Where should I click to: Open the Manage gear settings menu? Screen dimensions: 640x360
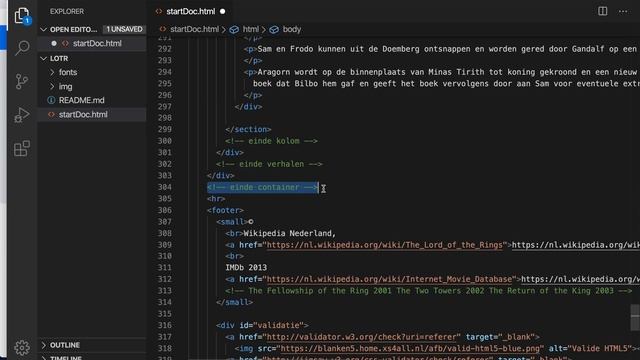(x=22, y=347)
